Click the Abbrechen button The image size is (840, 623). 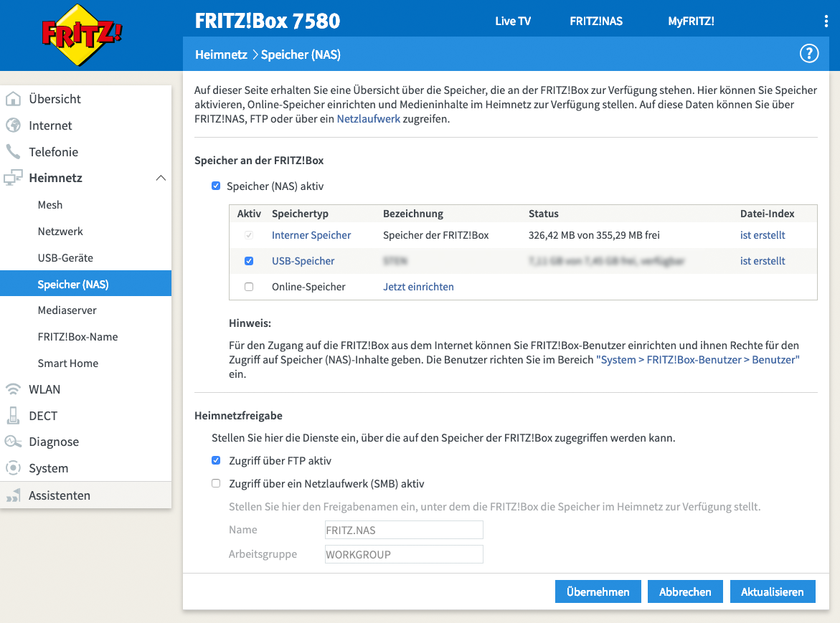pyautogui.click(x=685, y=591)
